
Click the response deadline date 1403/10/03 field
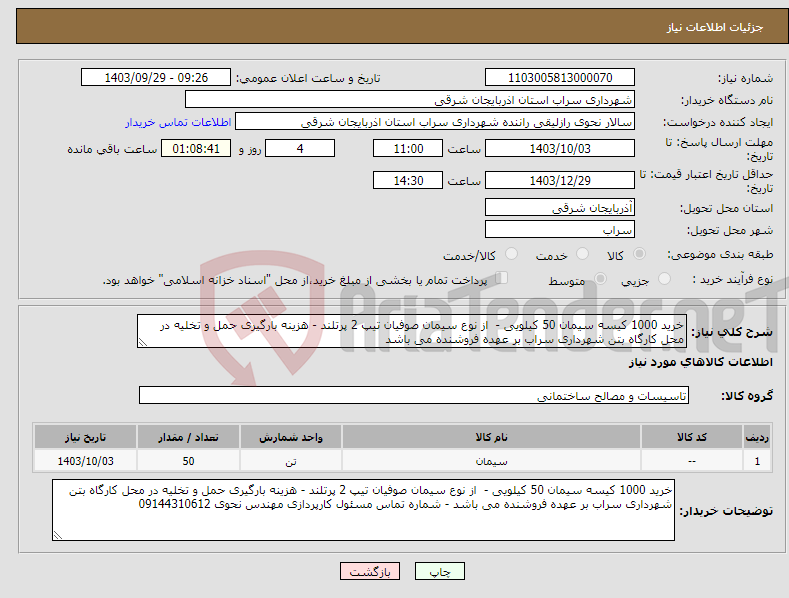(560, 148)
